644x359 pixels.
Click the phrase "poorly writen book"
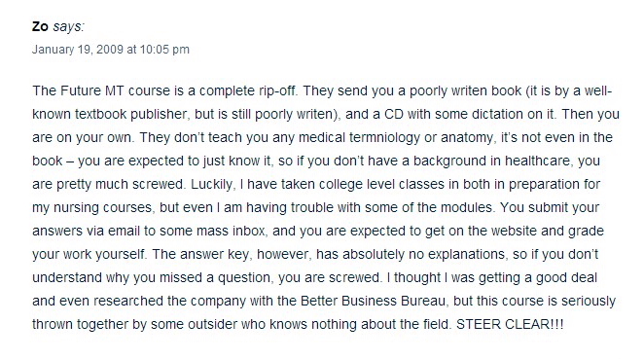[466, 90]
